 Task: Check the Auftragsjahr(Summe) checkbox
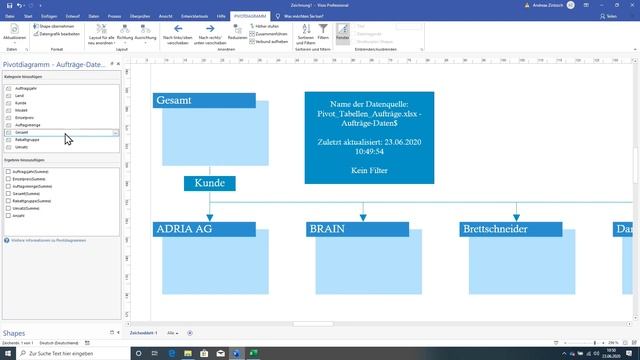pyautogui.click(x=8, y=172)
